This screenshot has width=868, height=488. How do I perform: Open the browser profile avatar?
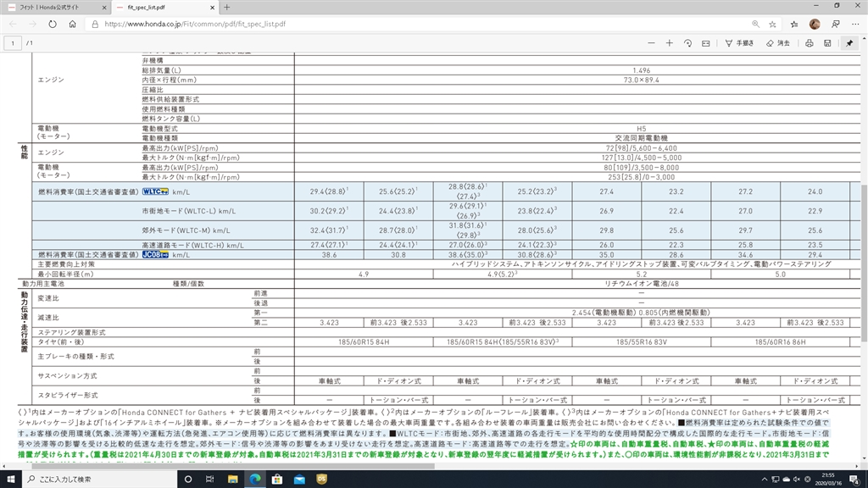tap(815, 25)
